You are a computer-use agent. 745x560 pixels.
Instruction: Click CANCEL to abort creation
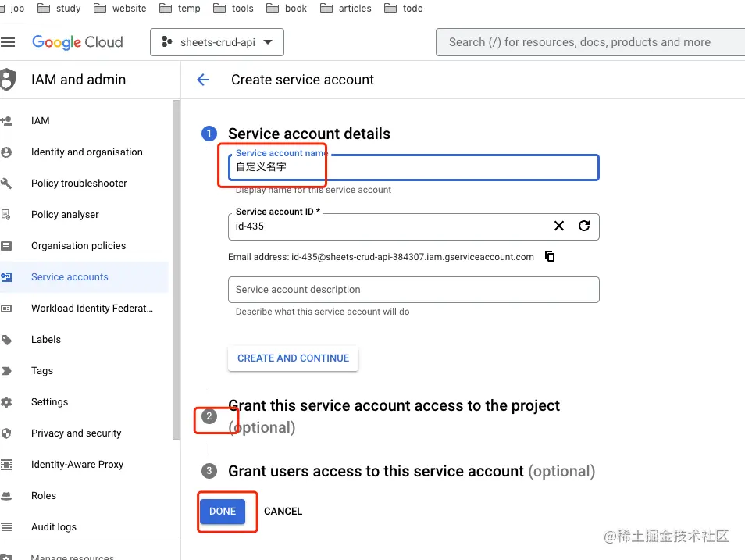tap(283, 511)
